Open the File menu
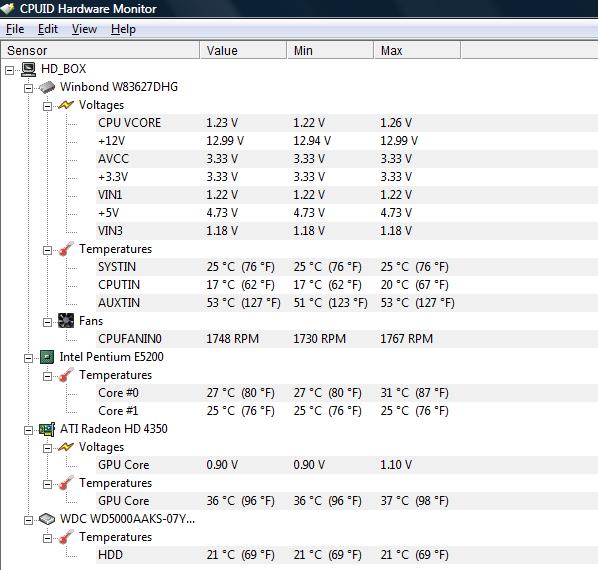 coord(15,29)
